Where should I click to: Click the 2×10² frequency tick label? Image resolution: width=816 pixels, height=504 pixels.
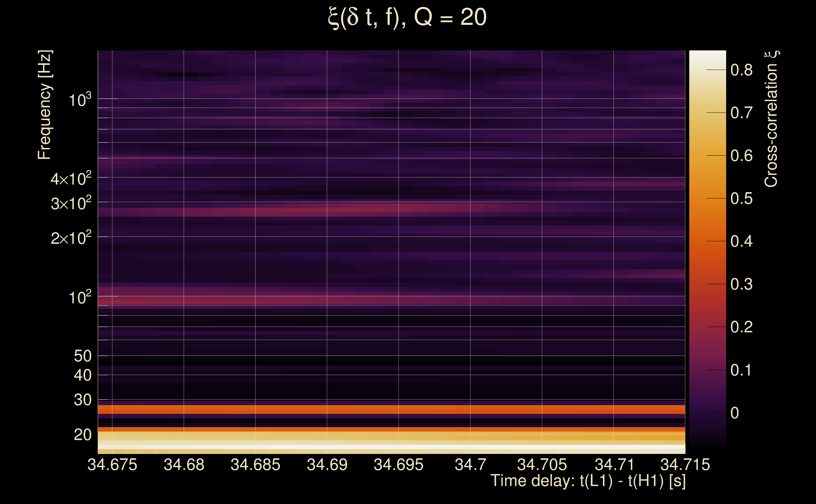click(71, 238)
